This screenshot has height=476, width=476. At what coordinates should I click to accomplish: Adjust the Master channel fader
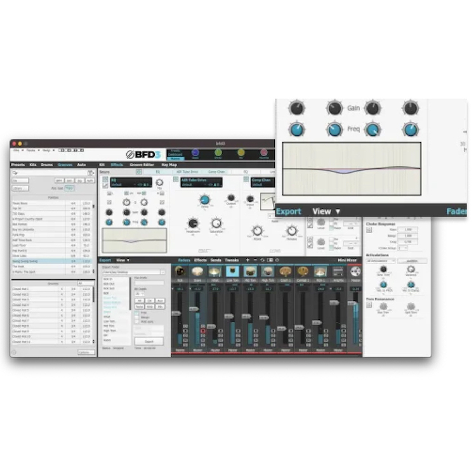coord(352,303)
